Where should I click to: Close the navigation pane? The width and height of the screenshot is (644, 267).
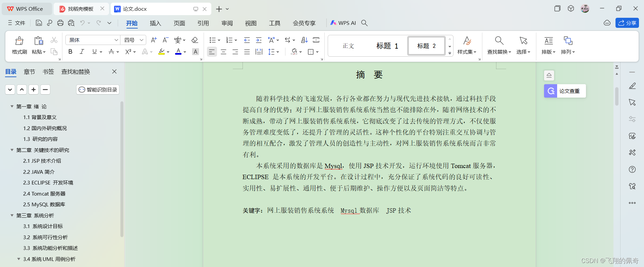click(114, 71)
